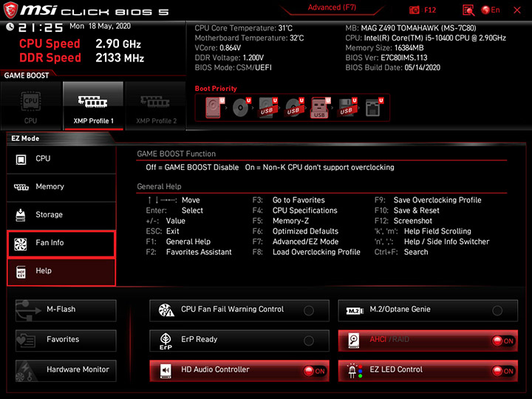532x399 pixels.
Task: Click the DDR Speed value 2133 MHz
Action: pos(120,58)
